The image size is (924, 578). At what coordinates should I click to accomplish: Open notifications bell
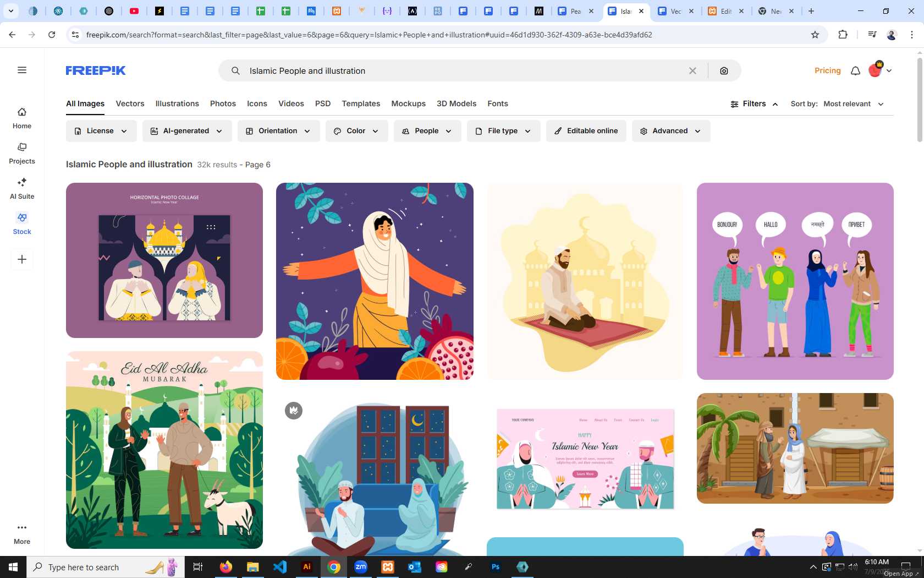(855, 70)
